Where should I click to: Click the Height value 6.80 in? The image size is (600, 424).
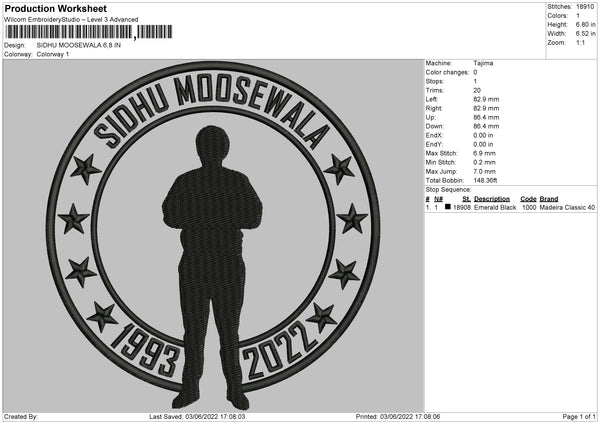click(x=585, y=24)
